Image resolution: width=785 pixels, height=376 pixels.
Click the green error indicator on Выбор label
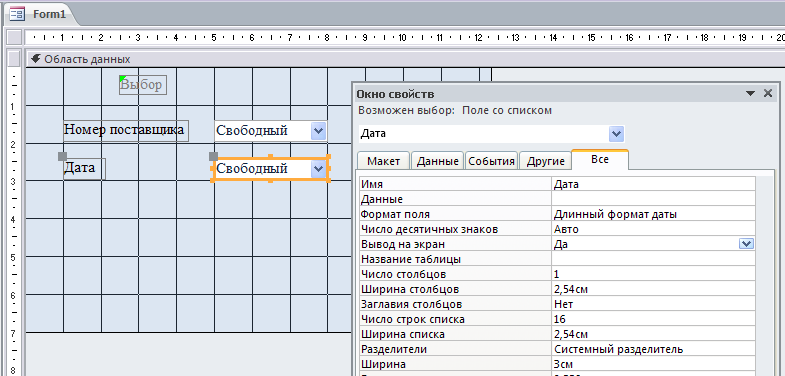pos(122,79)
